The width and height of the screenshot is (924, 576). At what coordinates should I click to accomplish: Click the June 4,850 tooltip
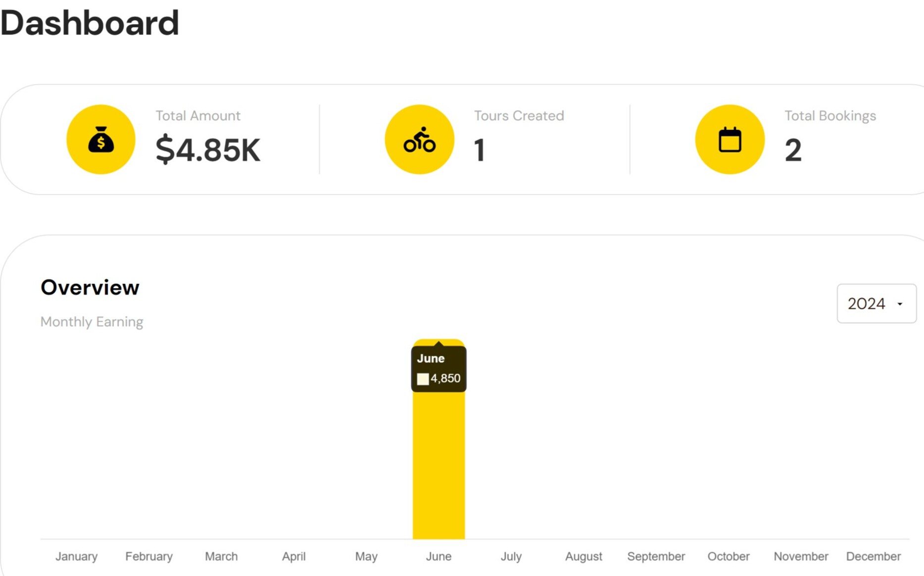coord(438,369)
